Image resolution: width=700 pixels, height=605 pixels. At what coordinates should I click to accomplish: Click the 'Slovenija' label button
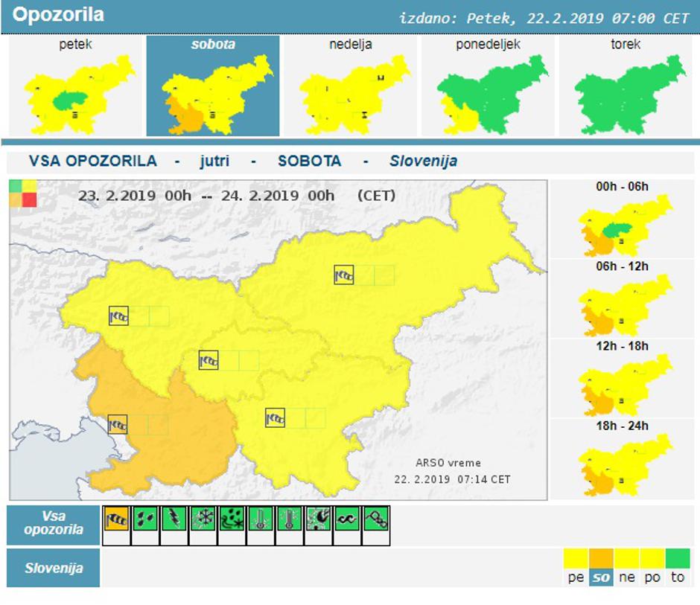click(x=52, y=567)
